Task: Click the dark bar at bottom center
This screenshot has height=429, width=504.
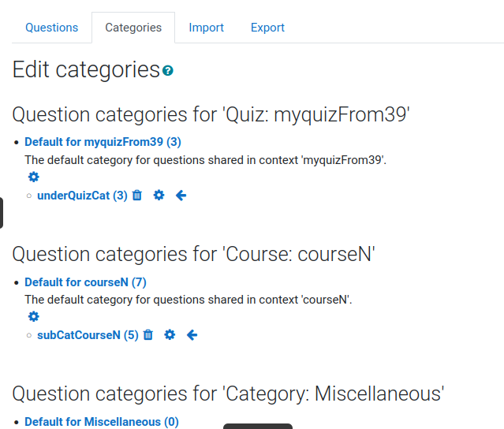Action: 258,427
